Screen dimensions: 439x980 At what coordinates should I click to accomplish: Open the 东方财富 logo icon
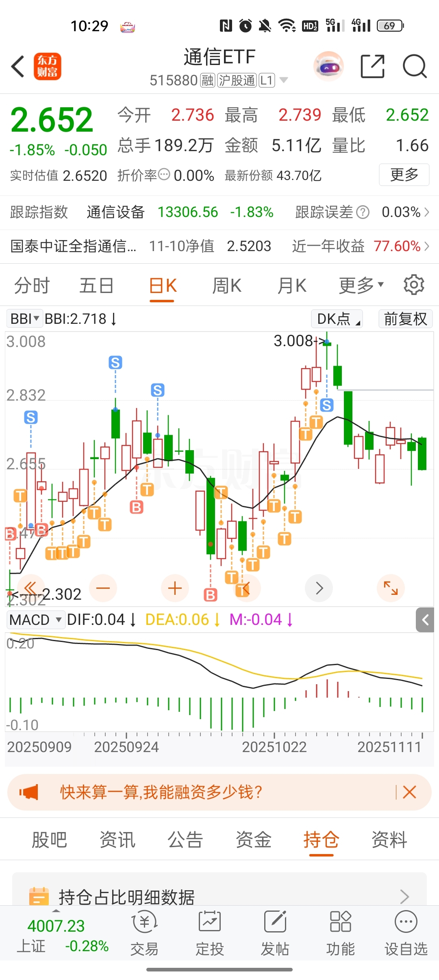(48, 66)
